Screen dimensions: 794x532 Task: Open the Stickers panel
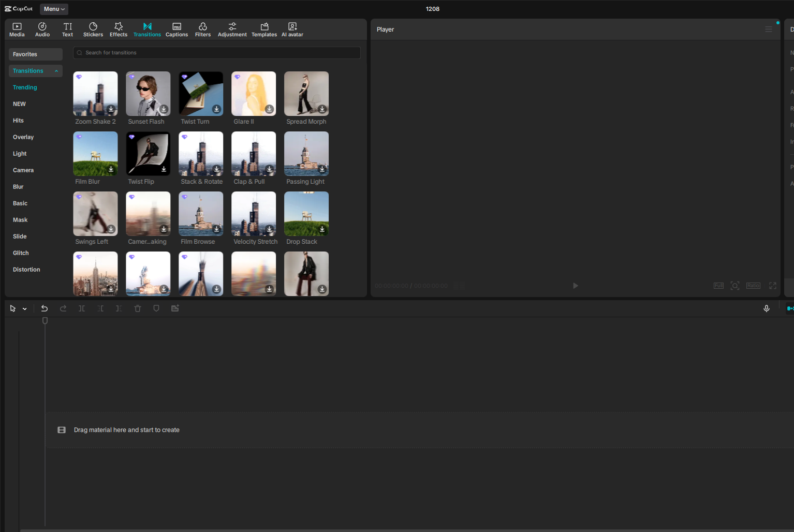click(93, 29)
